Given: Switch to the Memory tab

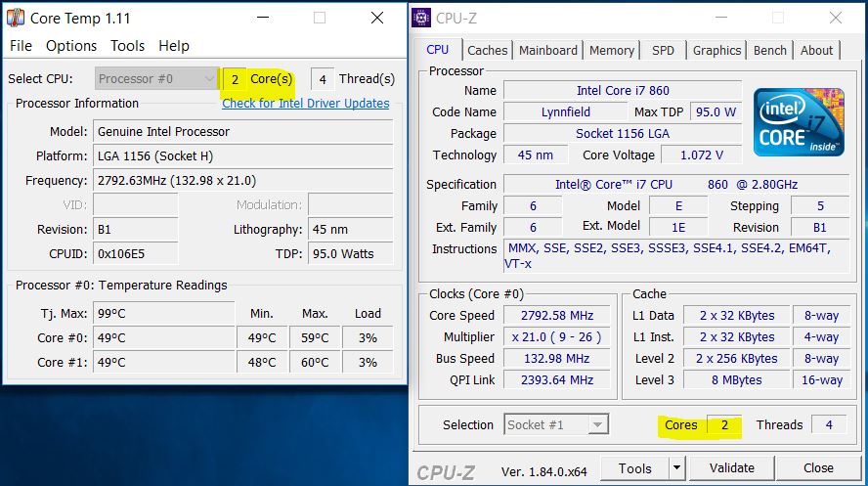Looking at the screenshot, I should tap(612, 51).
